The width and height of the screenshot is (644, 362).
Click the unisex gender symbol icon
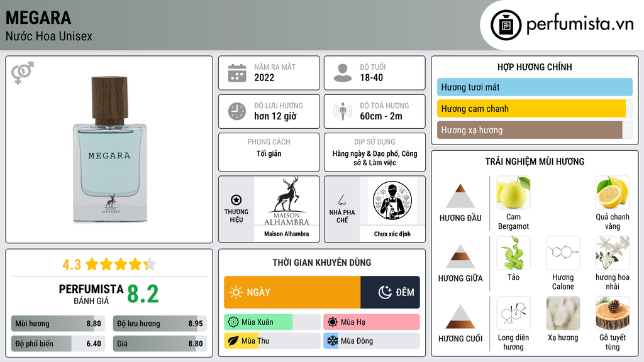[x=22, y=73]
